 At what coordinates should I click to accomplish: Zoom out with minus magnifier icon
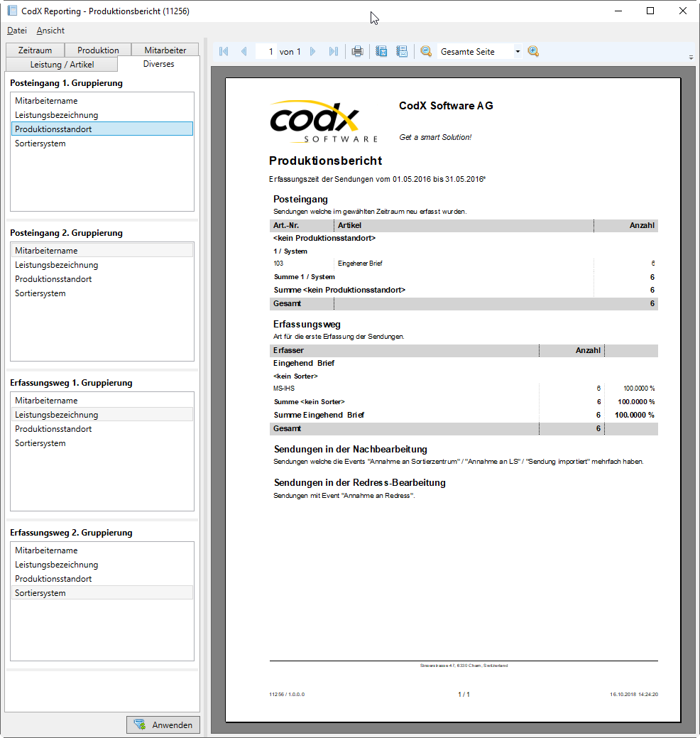coord(426,51)
